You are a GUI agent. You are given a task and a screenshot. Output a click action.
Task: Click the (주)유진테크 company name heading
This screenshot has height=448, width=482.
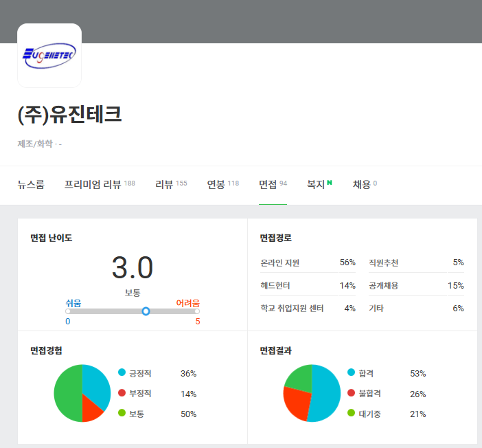pyautogui.click(x=70, y=115)
